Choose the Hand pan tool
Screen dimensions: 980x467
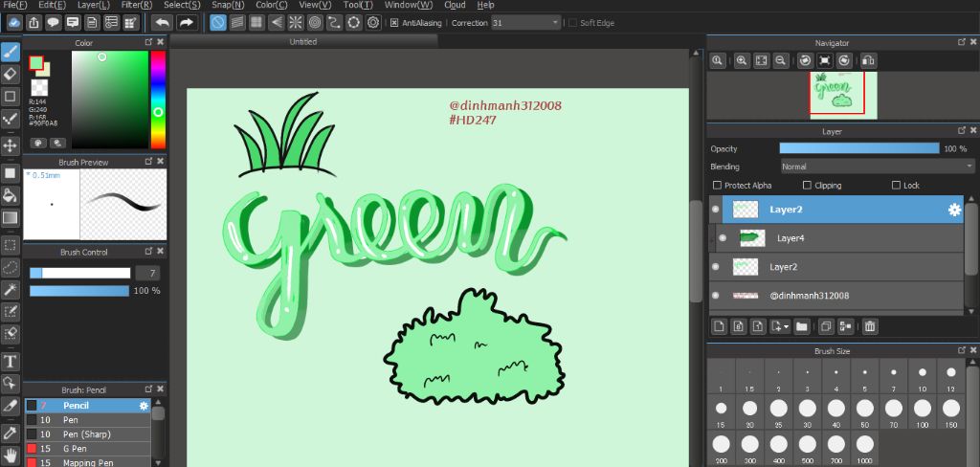[x=11, y=454]
